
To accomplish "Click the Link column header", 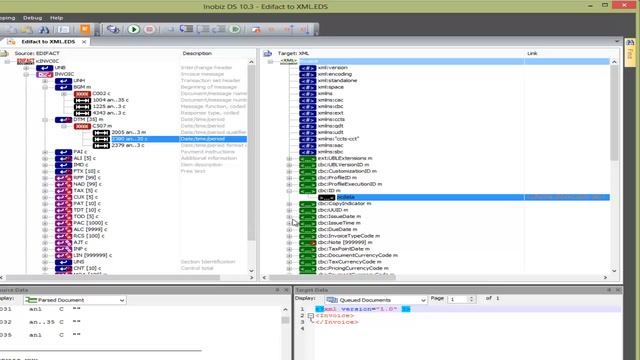I will 532,53.
